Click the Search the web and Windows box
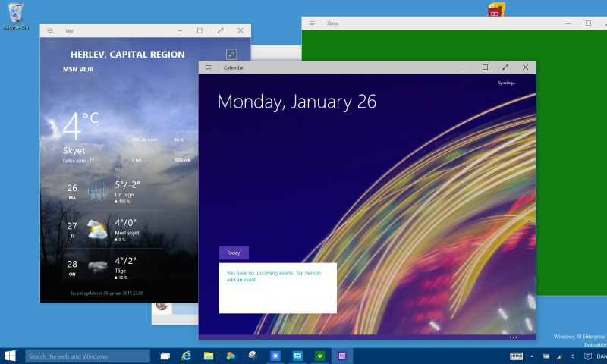Image resolution: width=607 pixels, height=364 pixels. click(x=87, y=356)
